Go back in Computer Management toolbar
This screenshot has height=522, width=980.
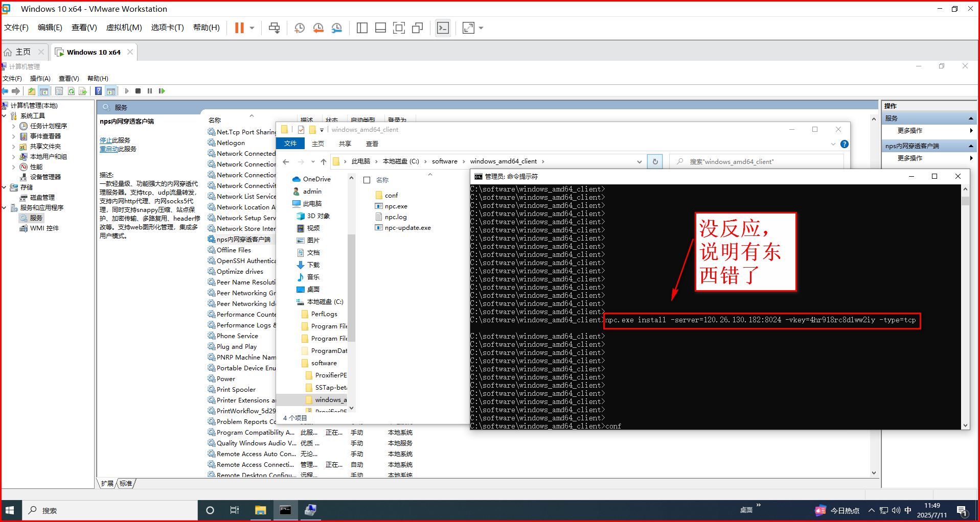[x=5, y=91]
